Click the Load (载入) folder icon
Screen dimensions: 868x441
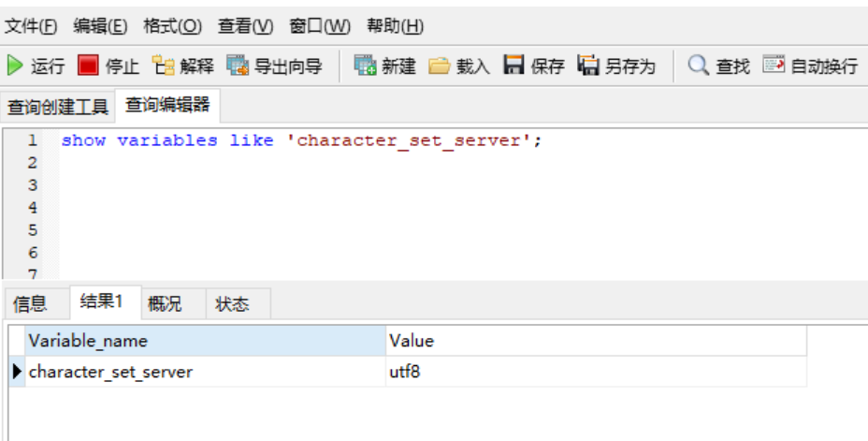click(440, 66)
